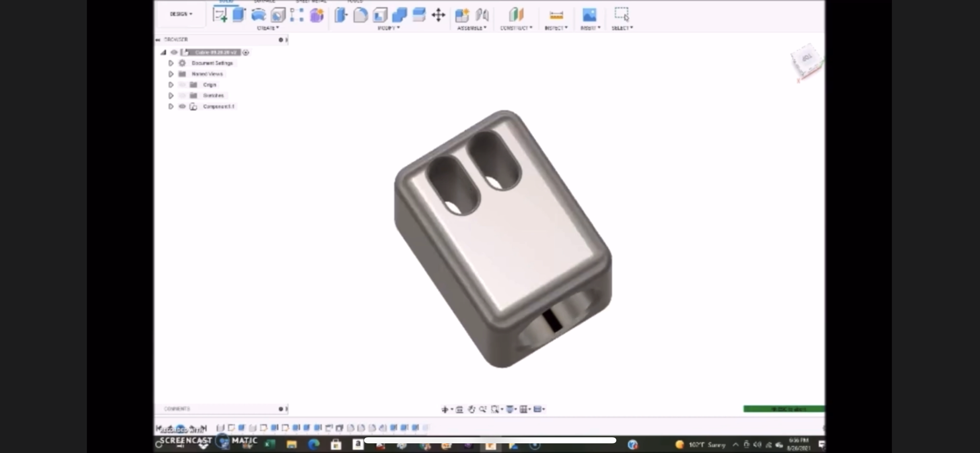Toggle visibility eye of Component1:1
This screenshot has width=980, height=453.
tap(182, 106)
